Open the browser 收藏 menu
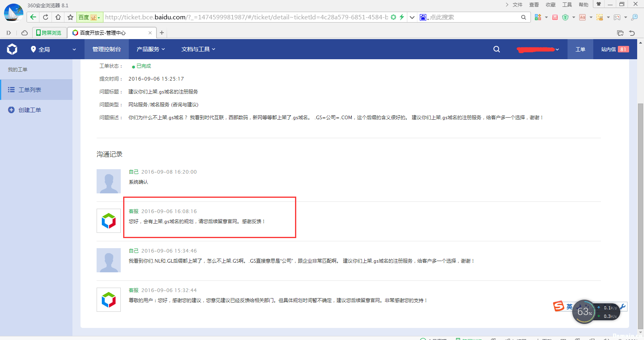 coord(550,5)
